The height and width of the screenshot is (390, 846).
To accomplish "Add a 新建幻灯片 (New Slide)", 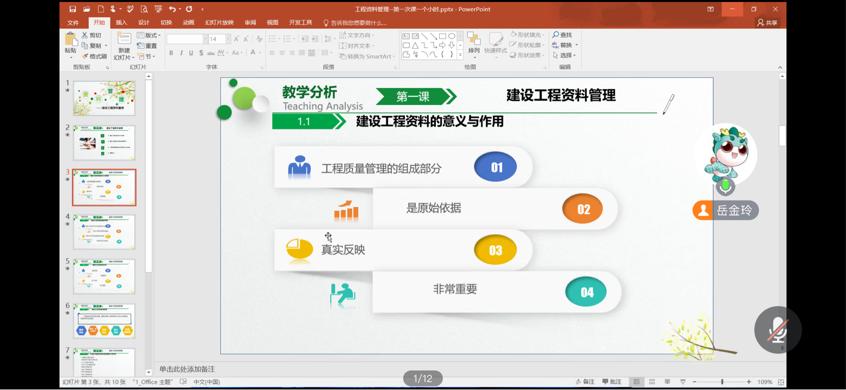I will (124, 46).
